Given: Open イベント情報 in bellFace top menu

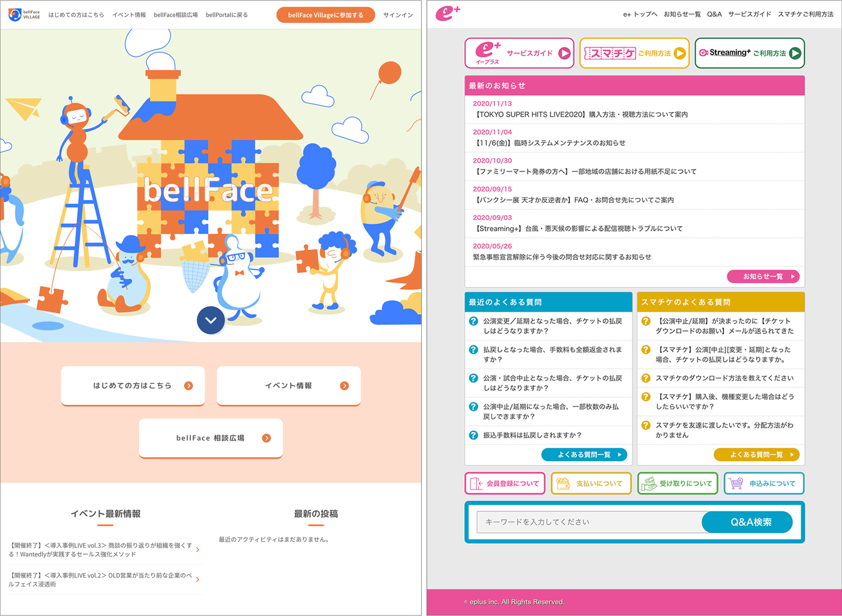Looking at the screenshot, I should point(129,15).
